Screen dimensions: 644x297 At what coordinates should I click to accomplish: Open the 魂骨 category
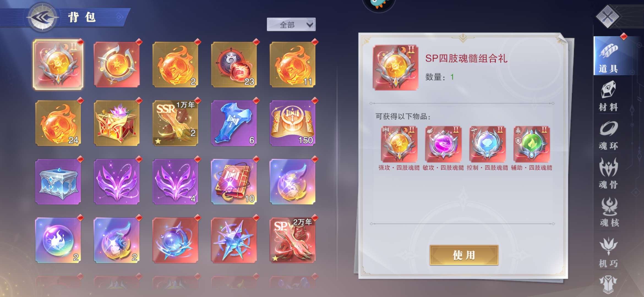point(608,174)
